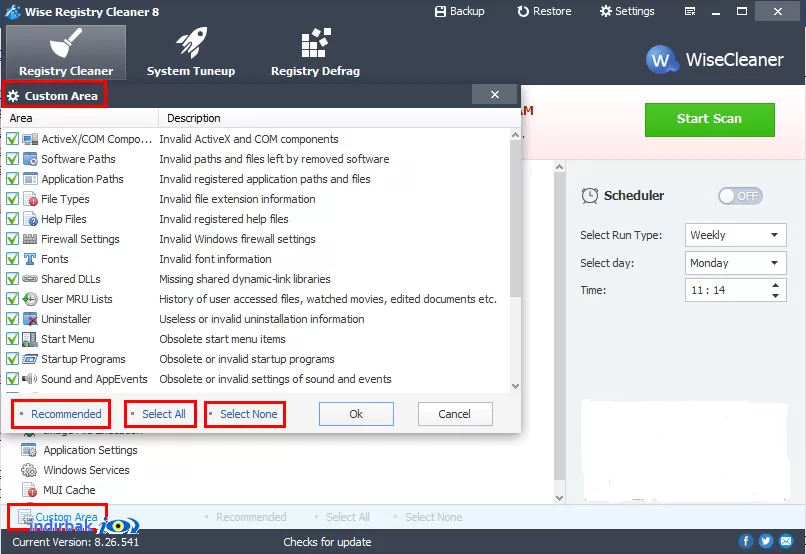Uncheck Help Files checkbox

click(x=12, y=219)
